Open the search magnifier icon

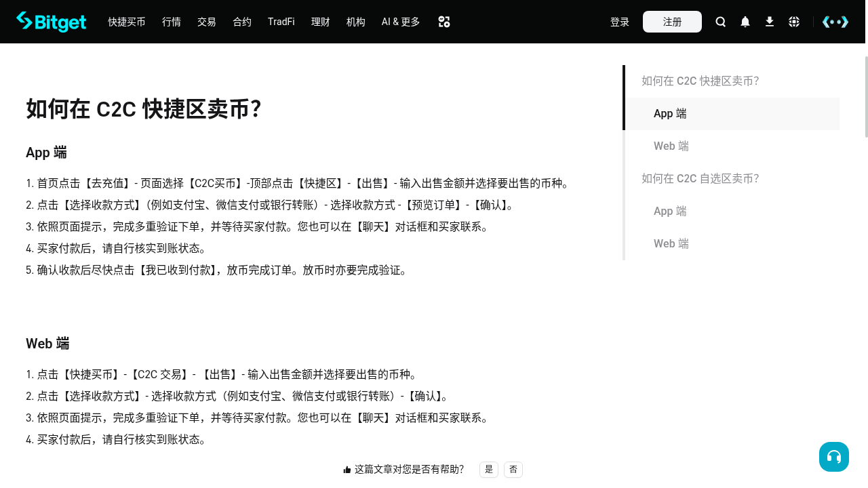(x=721, y=22)
